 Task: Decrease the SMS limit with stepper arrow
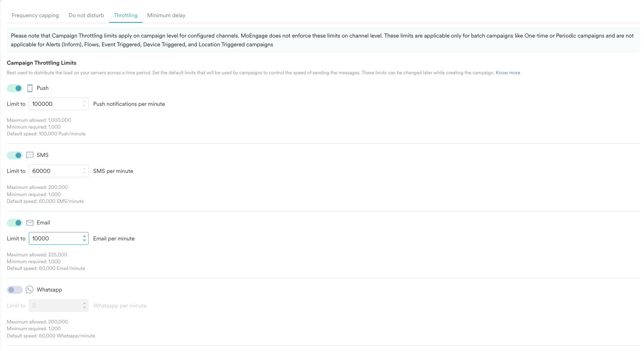point(84,173)
